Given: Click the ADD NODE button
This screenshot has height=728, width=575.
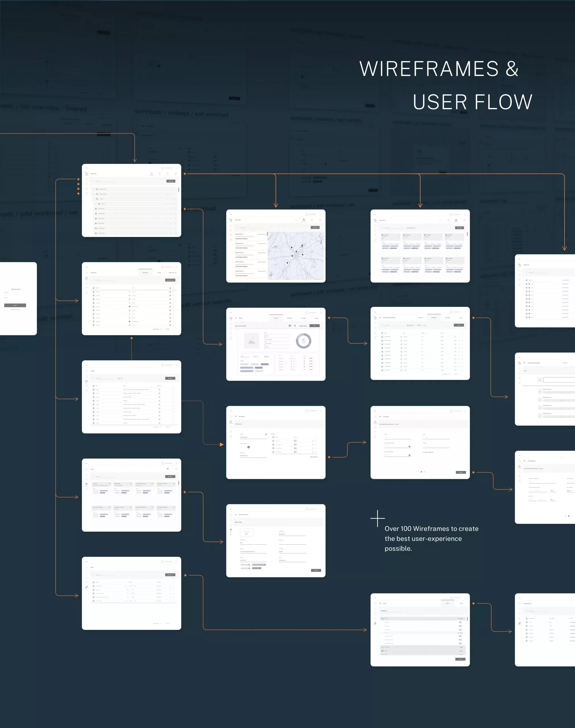Looking at the screenshot, I should tap(171, 181).
